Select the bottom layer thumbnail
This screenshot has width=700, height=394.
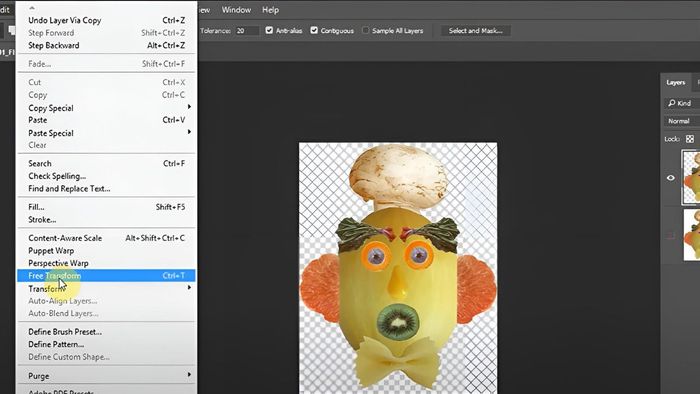point(692,235)
